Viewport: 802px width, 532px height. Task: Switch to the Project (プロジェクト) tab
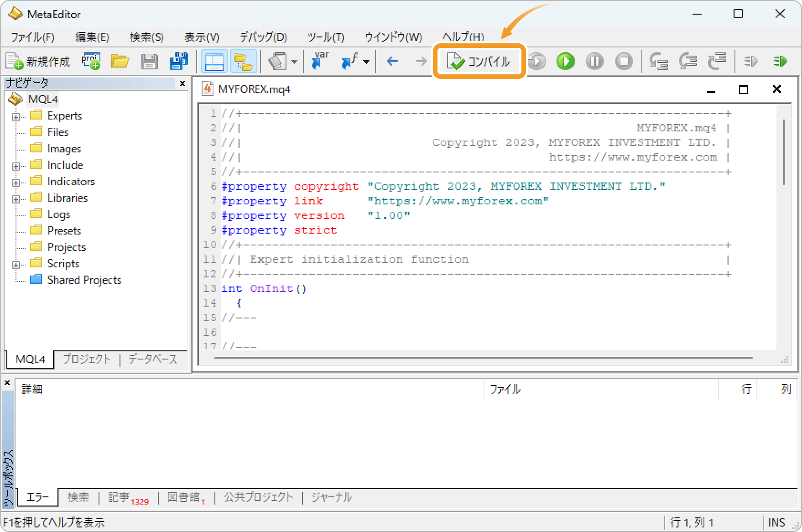[87, 359]
